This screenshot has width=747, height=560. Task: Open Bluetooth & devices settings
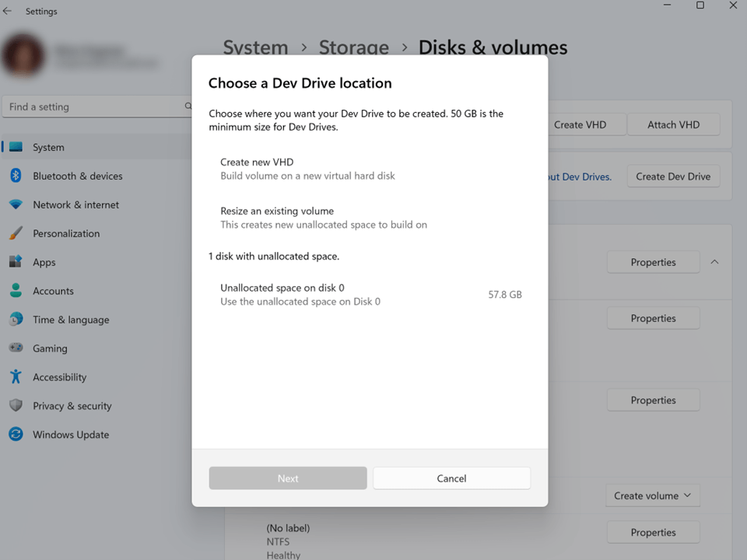coord(78,176)
